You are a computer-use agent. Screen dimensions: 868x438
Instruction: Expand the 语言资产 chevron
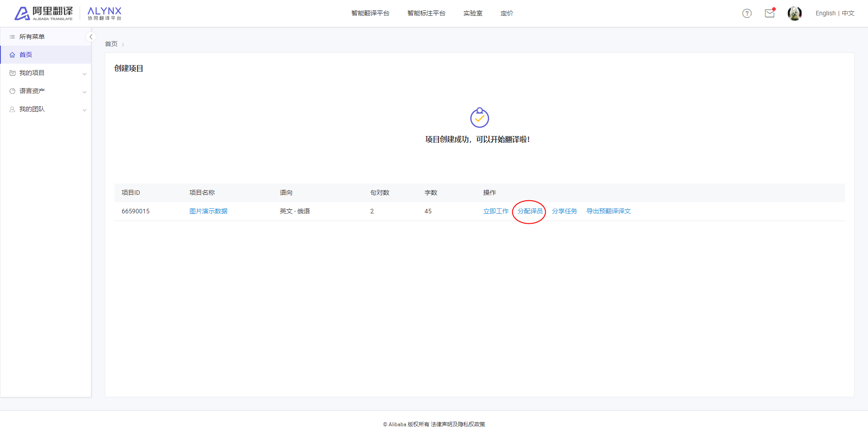[x=84, y=92]
